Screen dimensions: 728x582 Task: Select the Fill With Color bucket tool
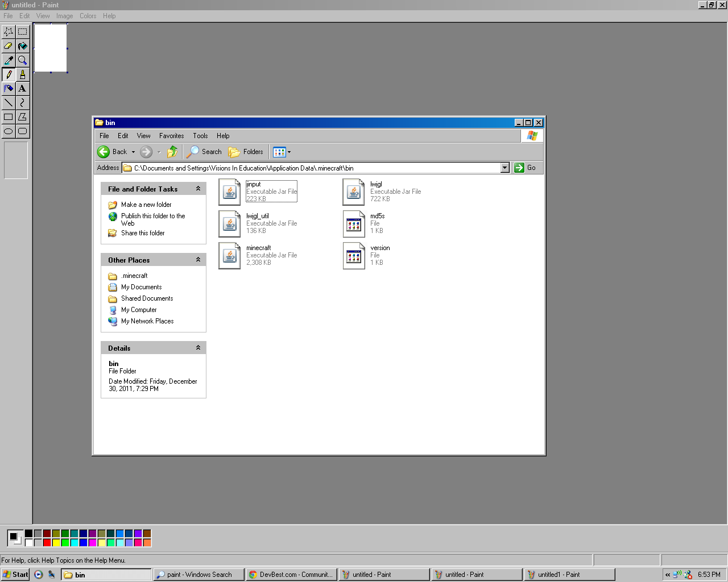coord(22,46)
